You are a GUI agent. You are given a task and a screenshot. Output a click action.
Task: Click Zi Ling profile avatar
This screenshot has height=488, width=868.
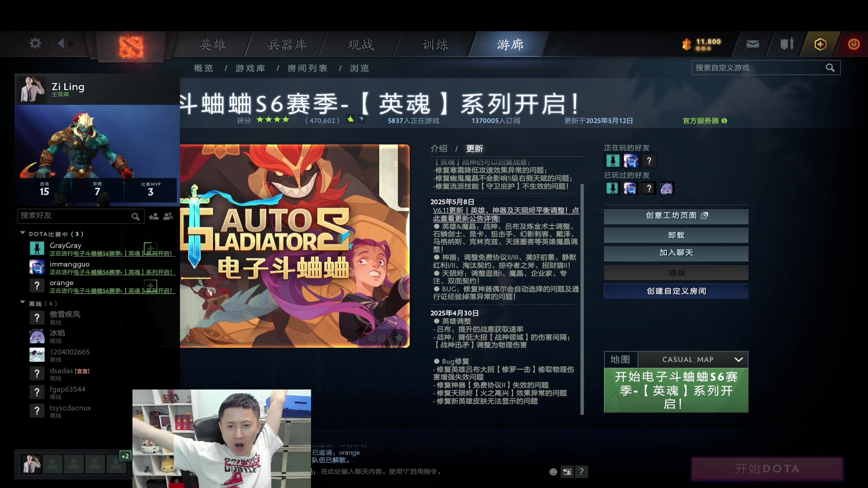tap(33, 89)
